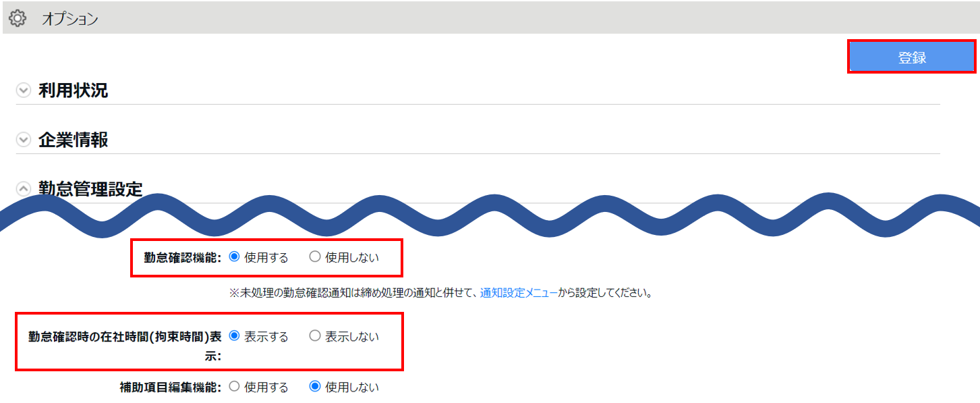Collapse the 勤怠管理設定 section chevron
Viewport: 980px width, 403px height.
pyautogui.click(x=24, y=189)
